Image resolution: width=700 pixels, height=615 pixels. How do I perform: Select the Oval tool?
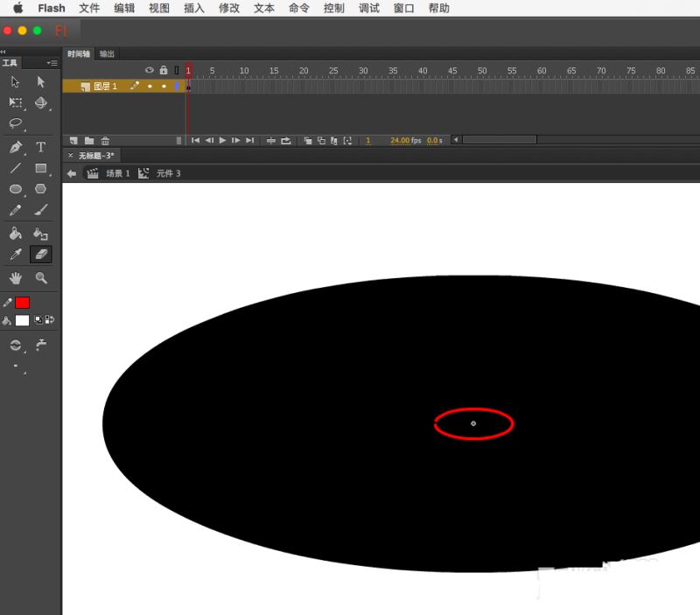point(16,189)
